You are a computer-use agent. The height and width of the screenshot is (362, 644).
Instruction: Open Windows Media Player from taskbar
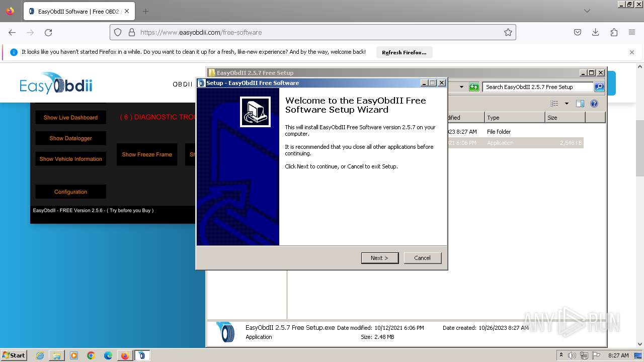click(74, 355)
